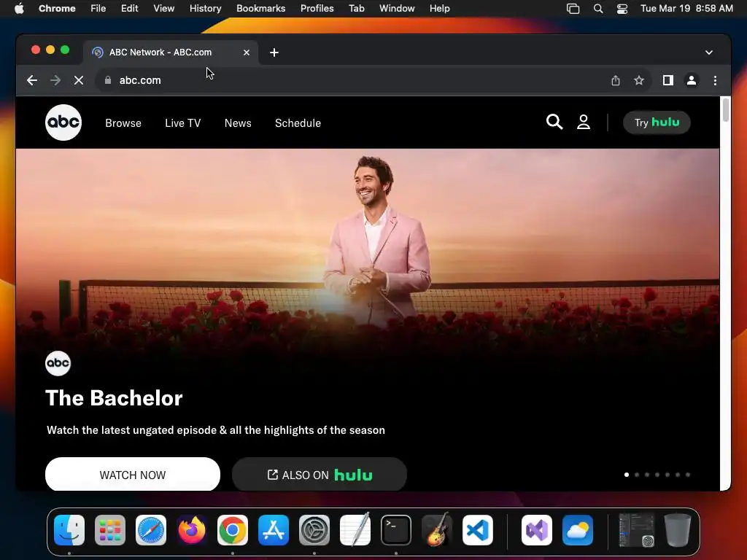747x560 pixels.
Task: Go to Live TV on ABC
Action: [x=183, y=122]
